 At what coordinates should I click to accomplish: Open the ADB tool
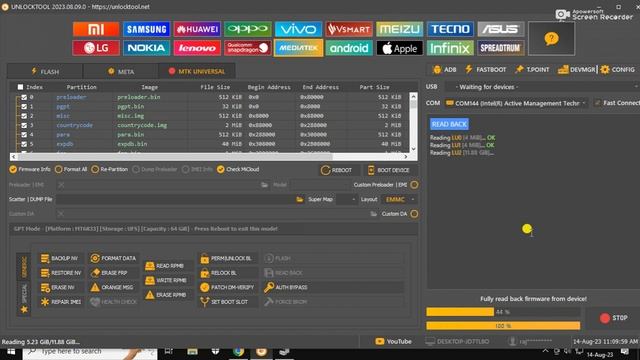tap(444, 69)
